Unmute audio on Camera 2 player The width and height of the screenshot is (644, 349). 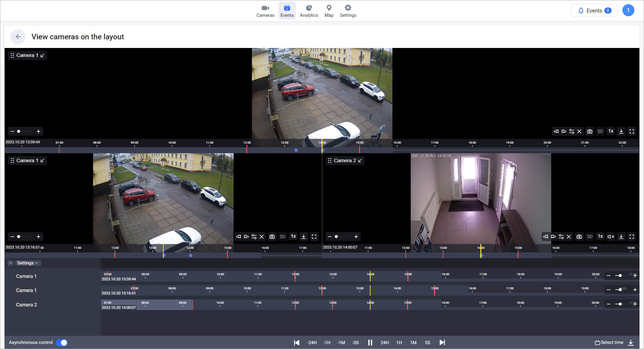pyautogui.click(x=611, y=237)
